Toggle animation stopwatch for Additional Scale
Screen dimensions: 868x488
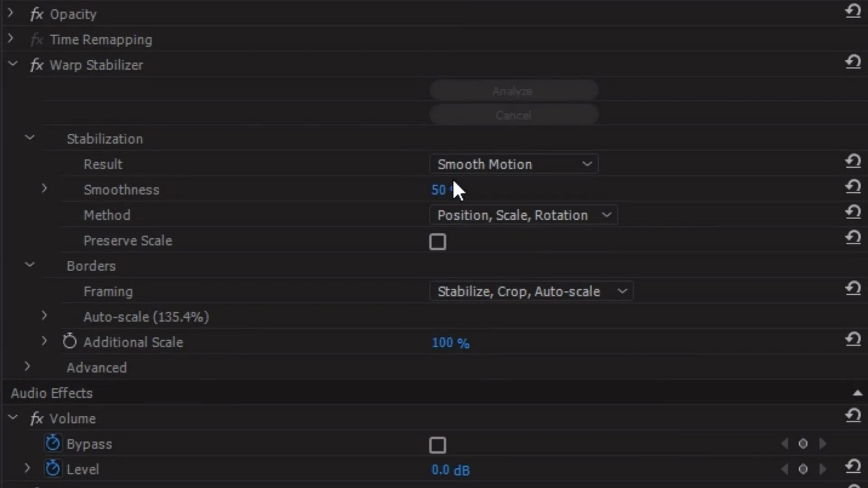tap(70, 342)
